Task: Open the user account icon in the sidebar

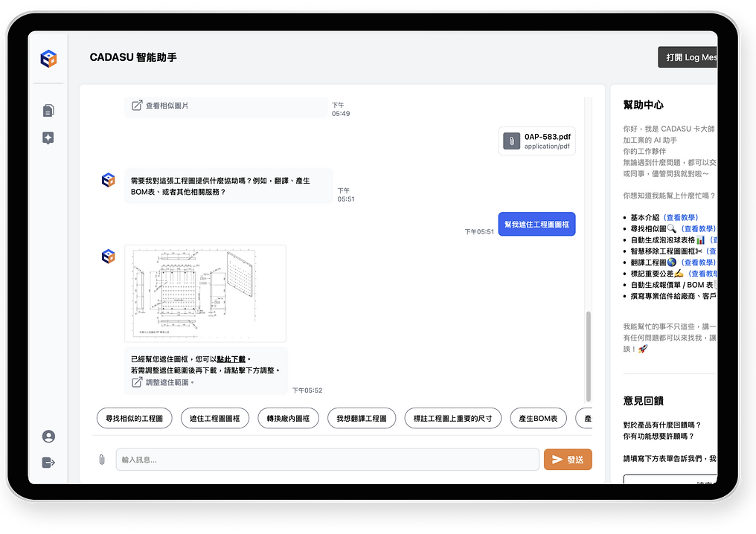Action: pos(48,437)
